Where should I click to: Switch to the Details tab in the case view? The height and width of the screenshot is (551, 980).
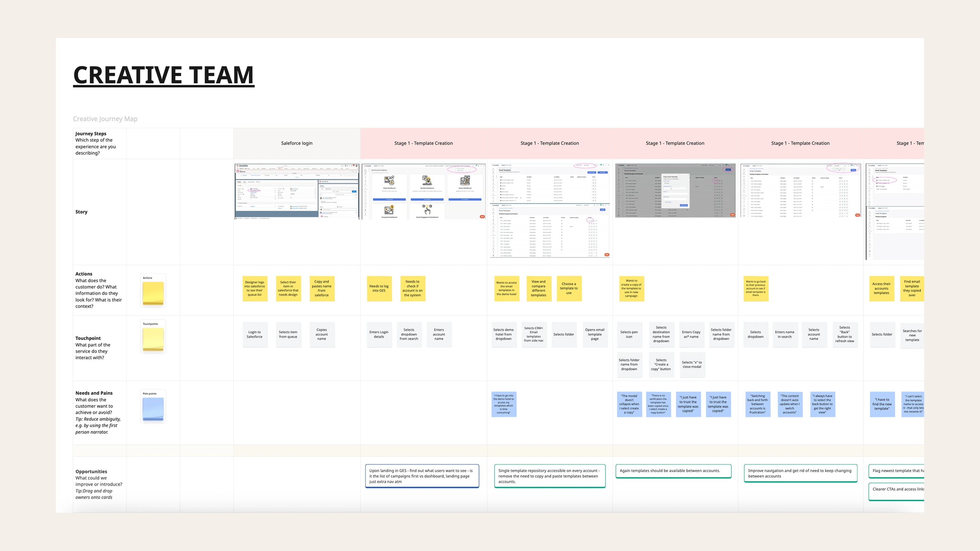239,182
